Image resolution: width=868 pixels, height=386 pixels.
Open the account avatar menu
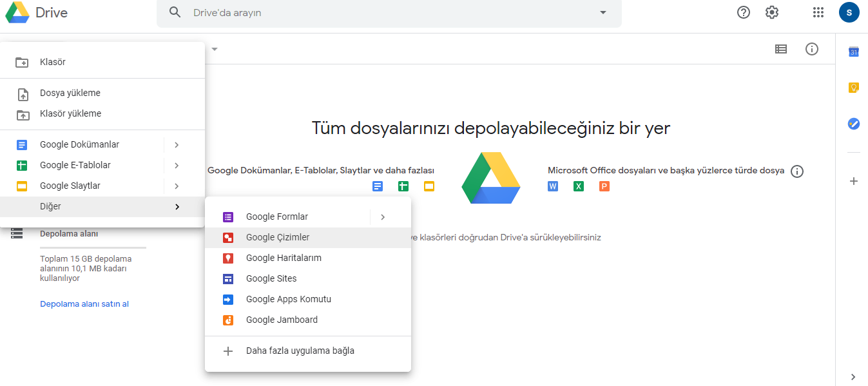tap(849, 12)
